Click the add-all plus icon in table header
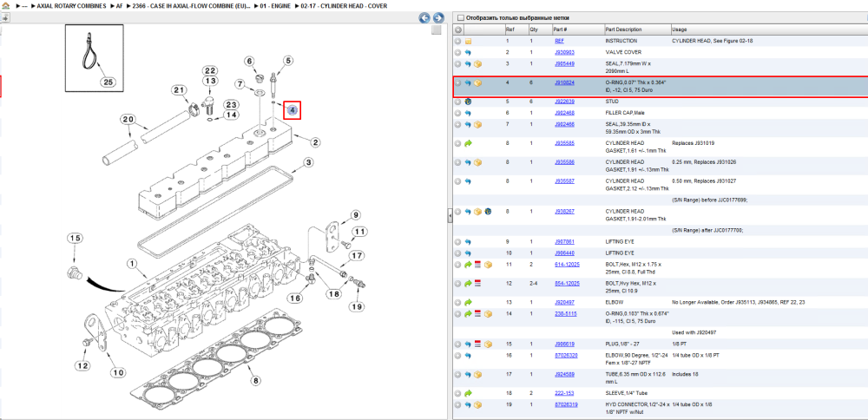 point(457,30)
